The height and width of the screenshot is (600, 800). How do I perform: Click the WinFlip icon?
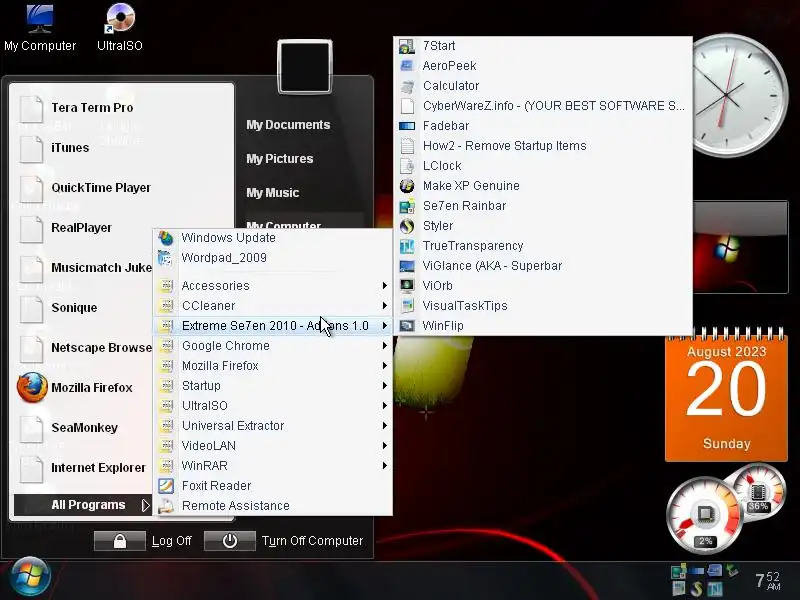point(407,326)
